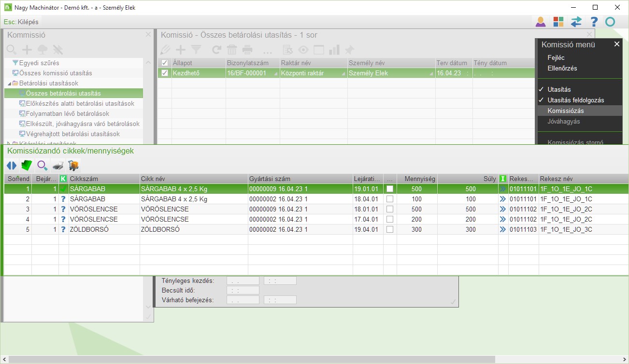Tick the checkbox in the VÖRÖSLENCSE row with quantity 500
The image size is (629, 364).
pyautogui.click(x=390, y=209)
